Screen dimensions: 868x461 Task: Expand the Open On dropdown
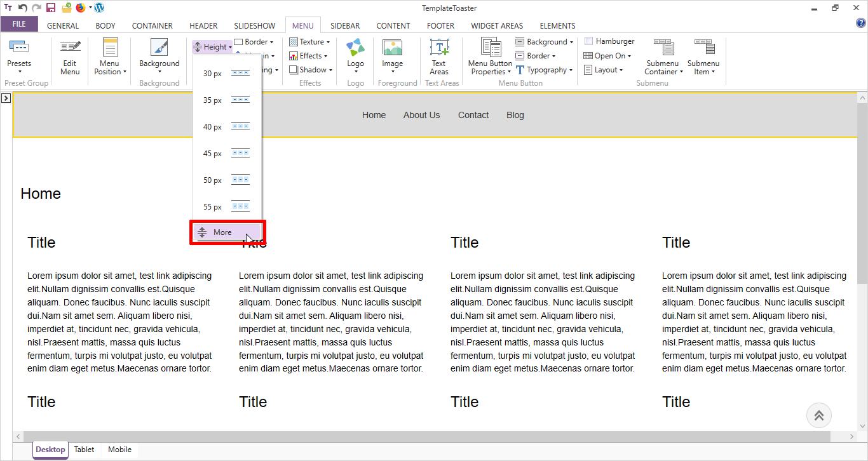(x=608, y=56)
